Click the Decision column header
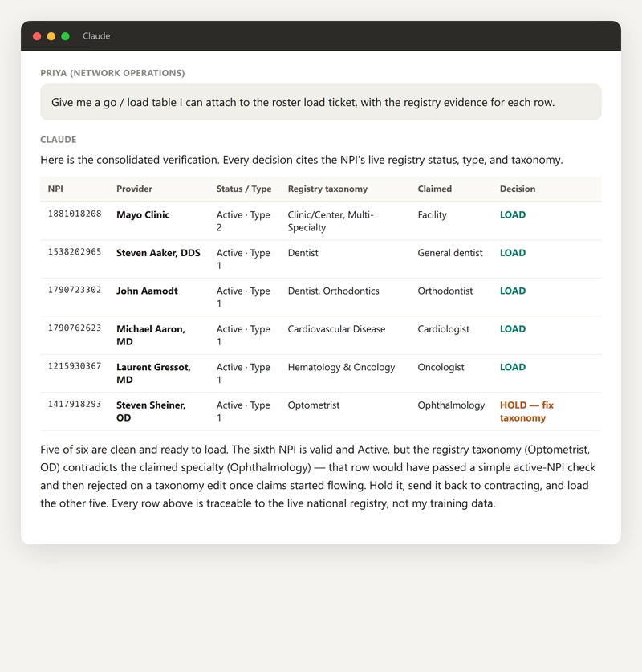This screenshot has height=672, width=642. (x=518, y=189)
